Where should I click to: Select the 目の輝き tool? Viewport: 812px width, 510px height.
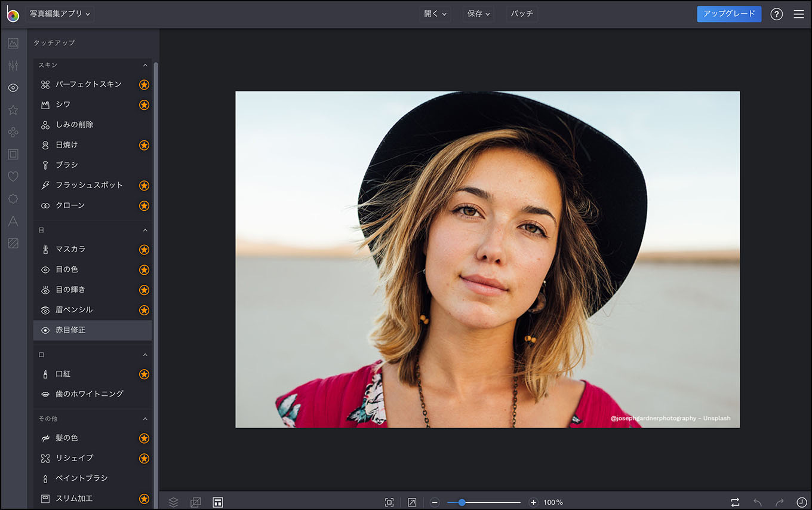(93, 290)
